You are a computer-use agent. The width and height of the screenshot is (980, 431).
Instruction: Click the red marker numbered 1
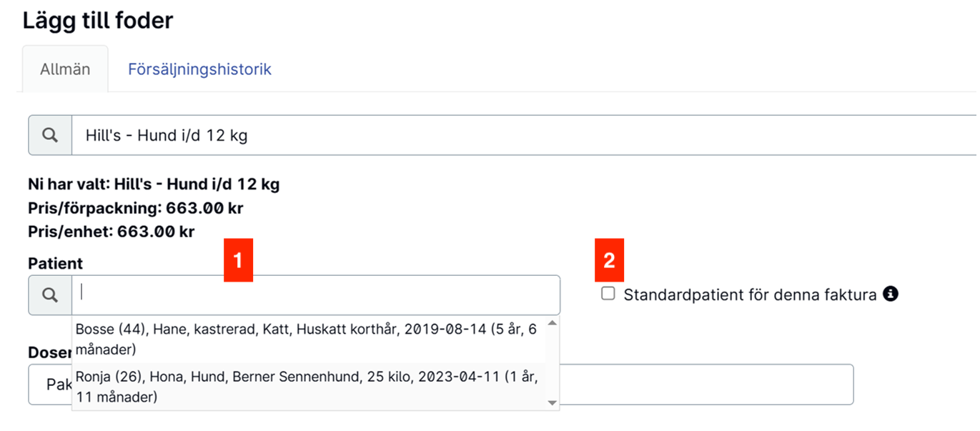tap(238, 260)
